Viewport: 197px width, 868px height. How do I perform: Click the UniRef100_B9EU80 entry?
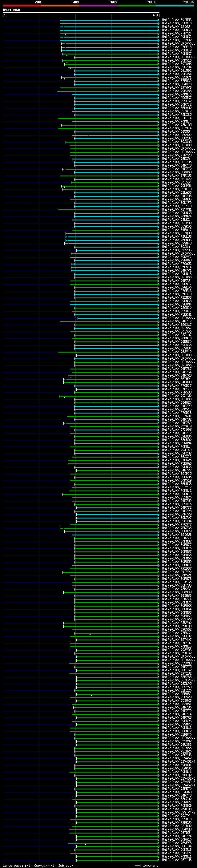point(176,436)
